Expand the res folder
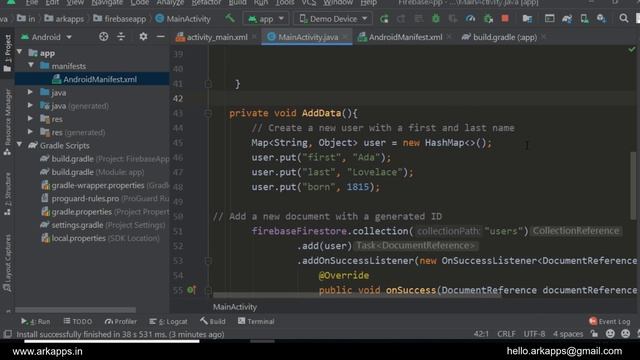The width and height of the screenshot is (640, 360). pyautogui.click(x=30, y=119)
